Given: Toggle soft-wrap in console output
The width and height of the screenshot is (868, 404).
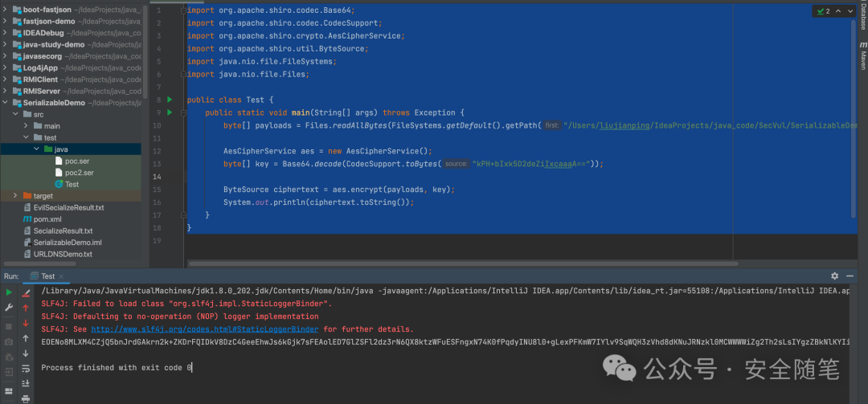Looking at the screenshot, I should point(26,369).
